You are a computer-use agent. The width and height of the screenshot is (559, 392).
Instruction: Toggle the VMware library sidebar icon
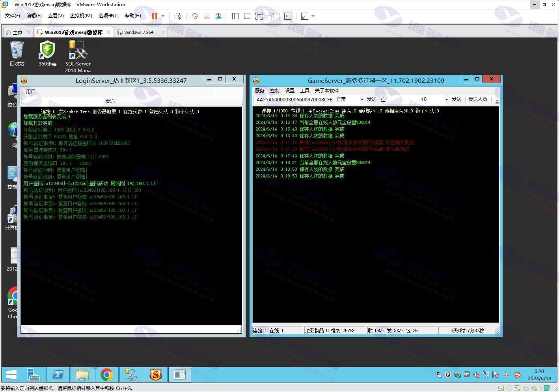[235, 16]
